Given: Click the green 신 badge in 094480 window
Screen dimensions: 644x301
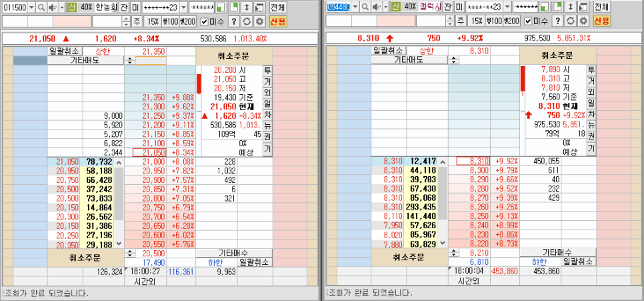Looking at the screenshot, I should pyautogui.click(x=395, y=7).
